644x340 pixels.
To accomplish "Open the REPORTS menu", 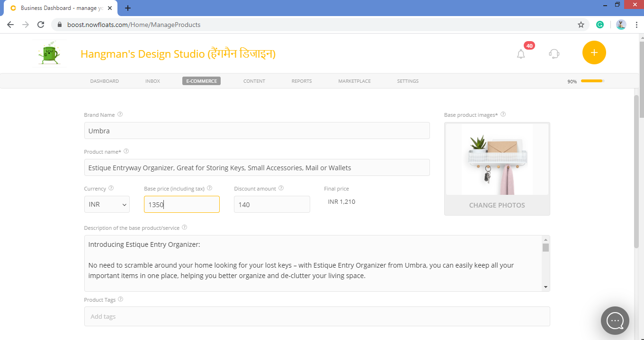I will pos(302,81).
